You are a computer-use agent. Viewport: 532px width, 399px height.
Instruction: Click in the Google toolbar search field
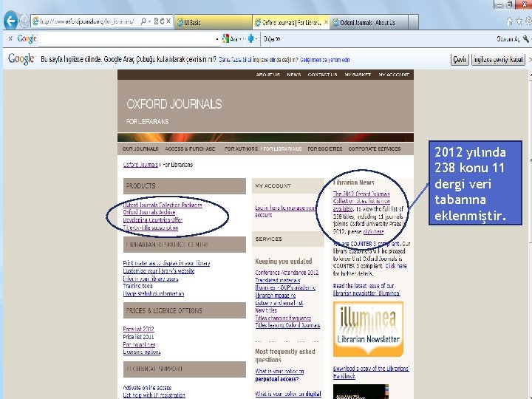[x=127, y=39]
